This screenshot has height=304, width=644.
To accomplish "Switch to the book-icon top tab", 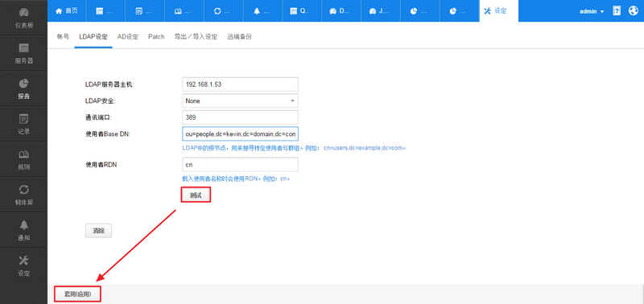I will pos(184,11).
